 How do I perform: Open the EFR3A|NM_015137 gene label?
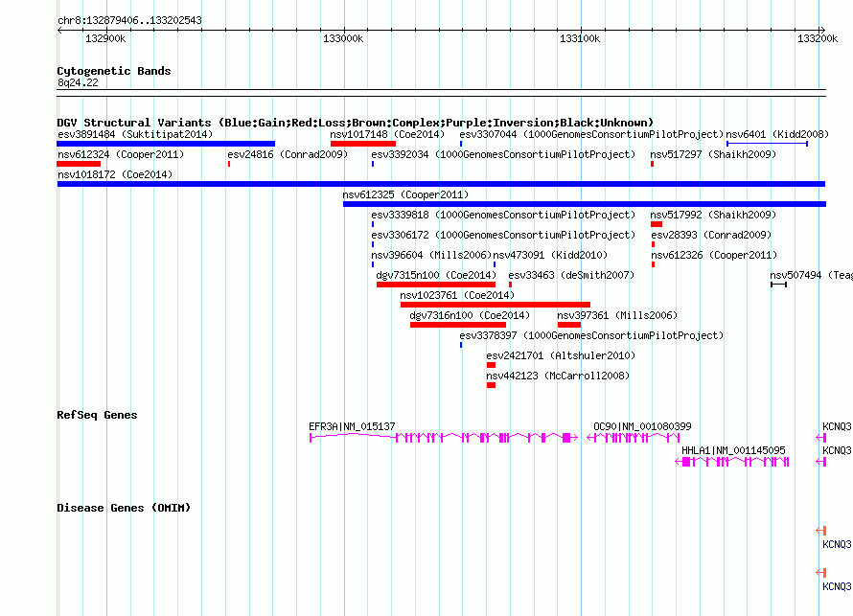tap(352, 427)
